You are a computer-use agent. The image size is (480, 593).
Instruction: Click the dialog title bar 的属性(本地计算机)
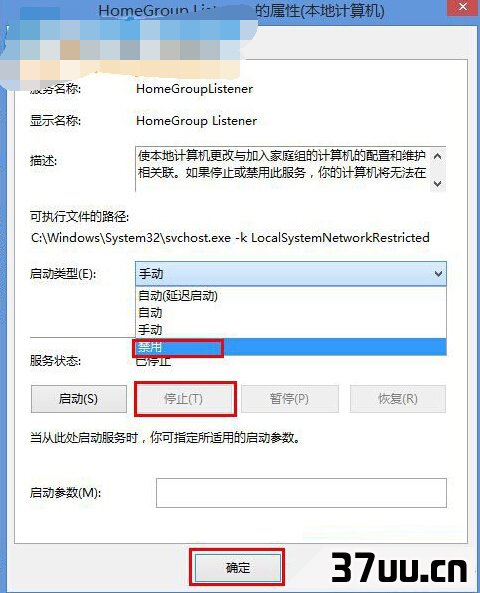[320, 11]
